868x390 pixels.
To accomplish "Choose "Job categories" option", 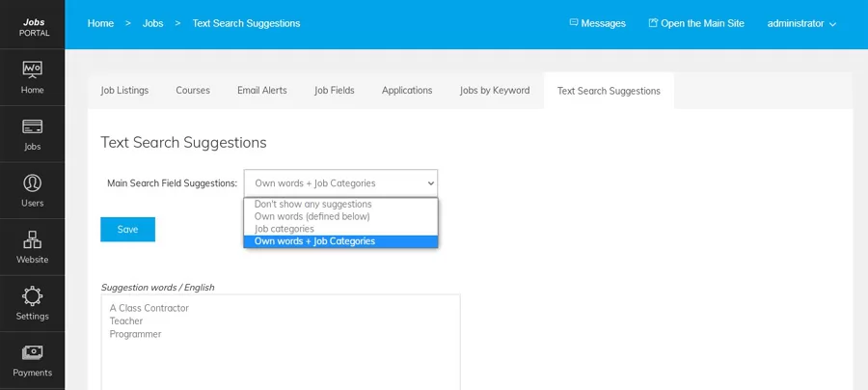I will coord(340,228).
